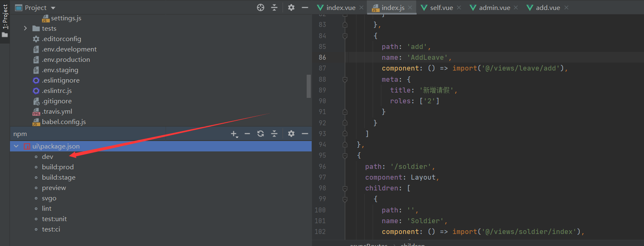The width and height of the screenshot is (644, 246).
Task: Collapse all in the Project panel
Action: [x=274, y=7]
